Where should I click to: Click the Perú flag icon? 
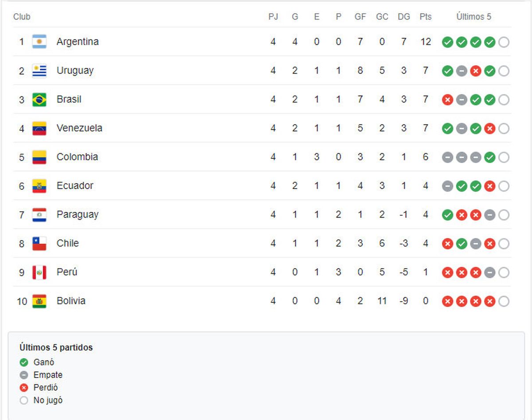pos(39,272)
